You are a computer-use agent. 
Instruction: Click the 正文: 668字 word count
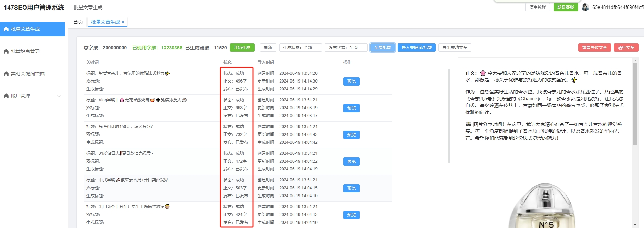coord(235,108)
